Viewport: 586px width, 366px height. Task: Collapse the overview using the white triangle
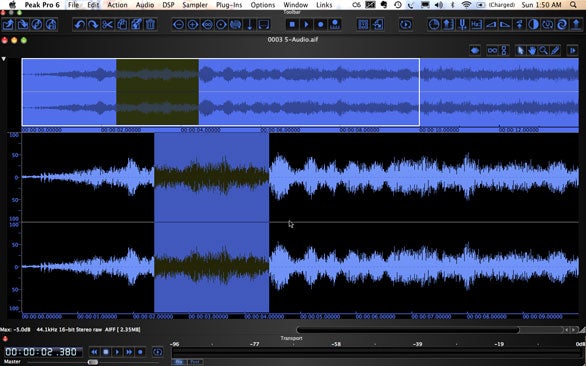[3, 59]
